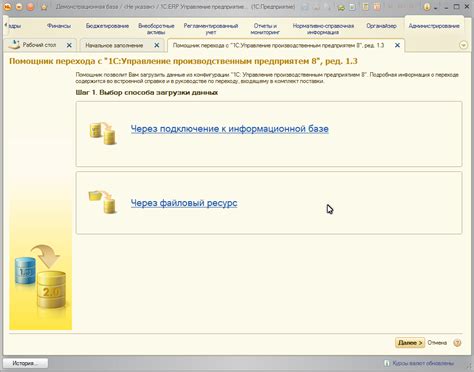This screenshot has width=474, height=372.
Task: Open the Органайзер section
Action: point(381,26)
